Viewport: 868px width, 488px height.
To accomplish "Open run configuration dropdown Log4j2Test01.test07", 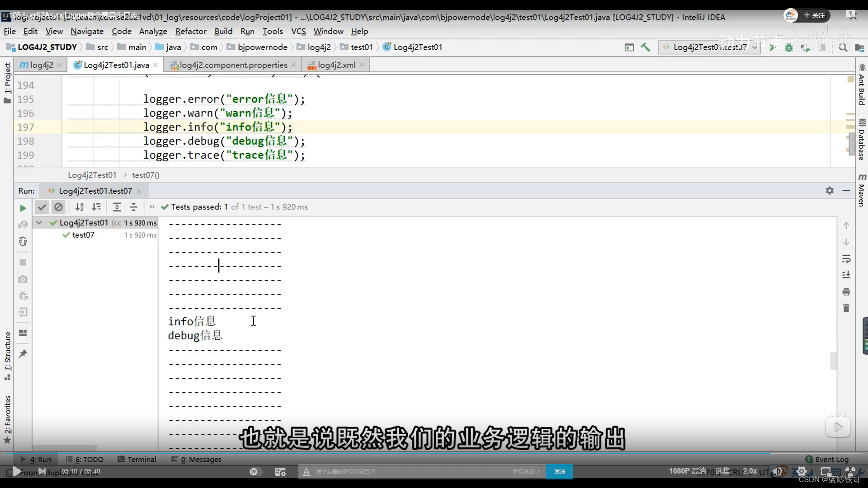I will [709, 47].
